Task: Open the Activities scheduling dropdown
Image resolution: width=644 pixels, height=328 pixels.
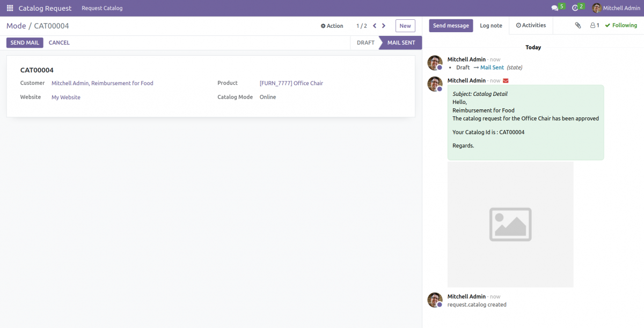Action: pyautogui.click(x=530, y=25)
